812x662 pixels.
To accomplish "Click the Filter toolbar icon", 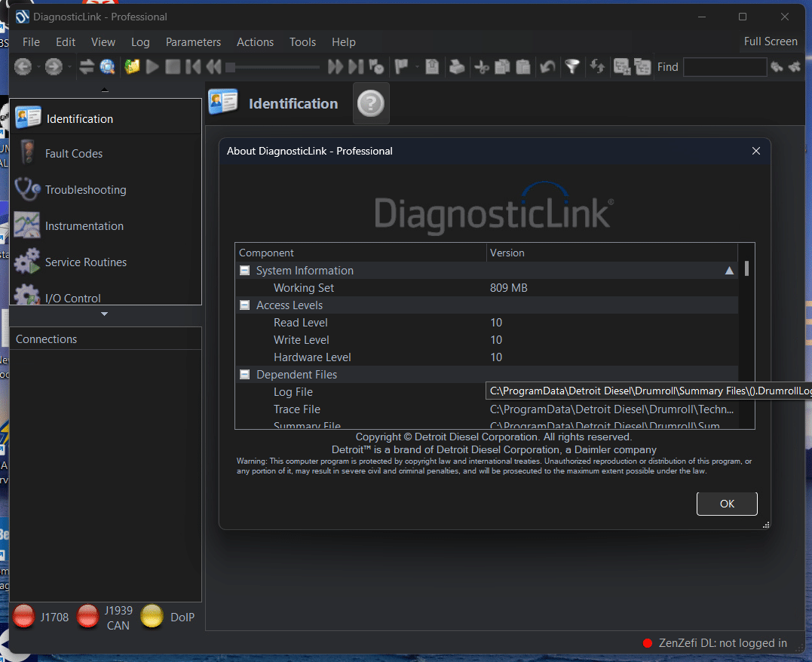I will (572, 66).
